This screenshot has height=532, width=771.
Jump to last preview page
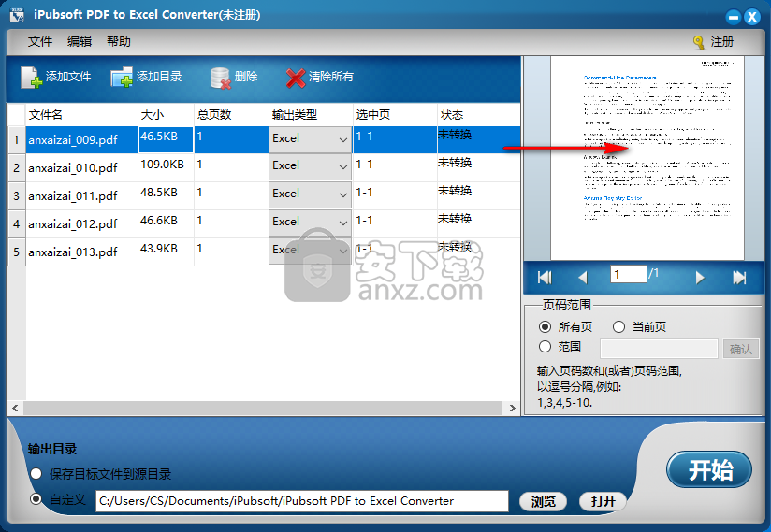(739, 278)
